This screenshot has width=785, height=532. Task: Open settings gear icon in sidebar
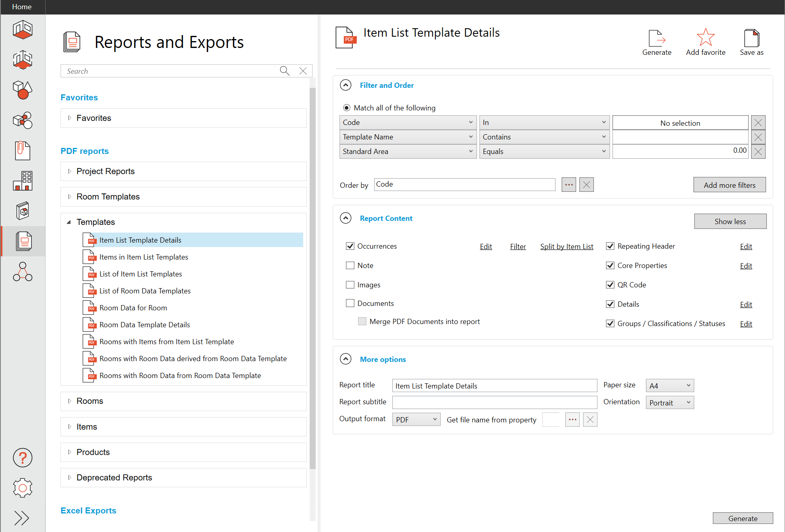pyautogui.click(x=23, y=488)
